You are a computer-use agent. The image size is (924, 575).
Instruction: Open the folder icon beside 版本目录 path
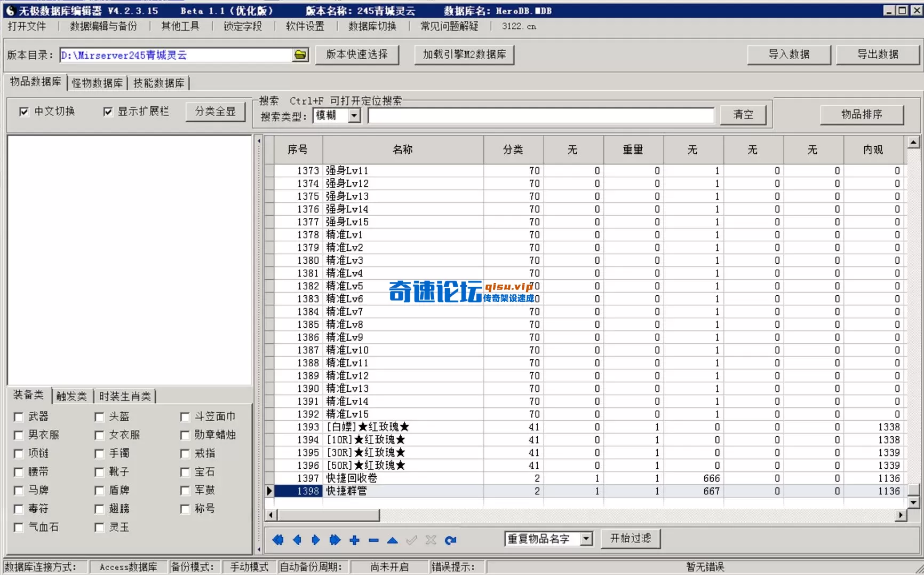click(x=300, y=54)
